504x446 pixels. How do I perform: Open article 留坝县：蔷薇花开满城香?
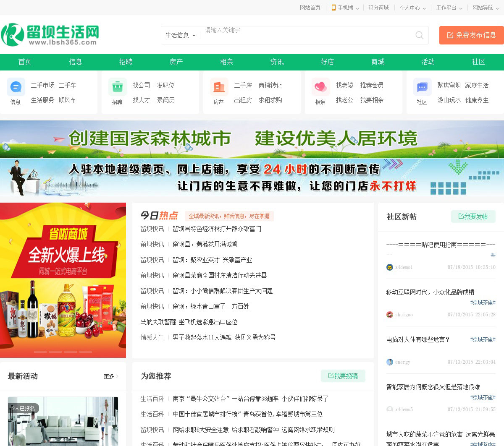click(205, 244)
